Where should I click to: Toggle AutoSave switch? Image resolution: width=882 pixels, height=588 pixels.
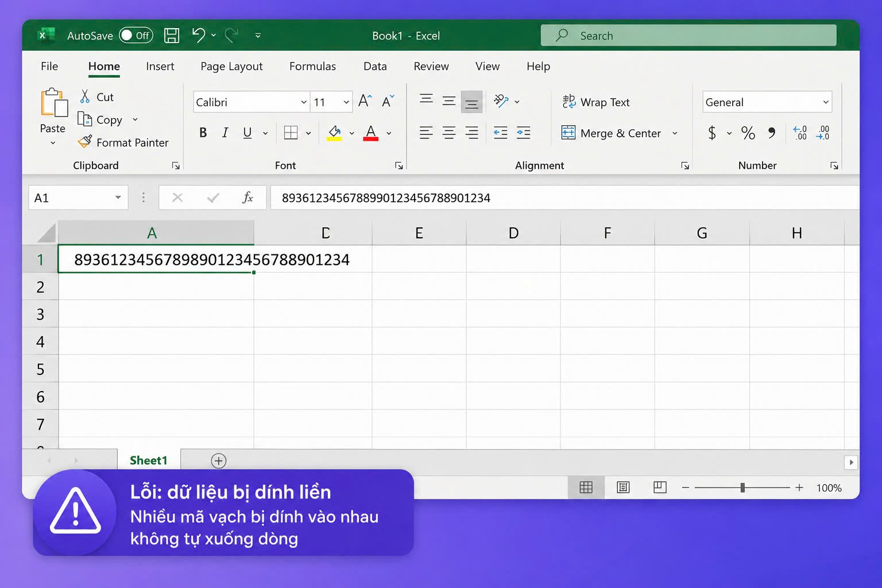tap(136, 36)
